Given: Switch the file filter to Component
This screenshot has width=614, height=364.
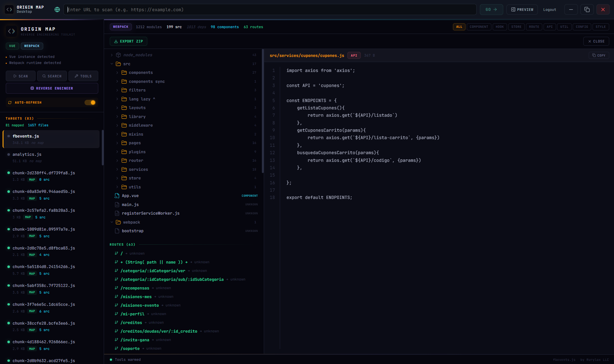Looking at the screenshot, I should (x=479, y=27).
